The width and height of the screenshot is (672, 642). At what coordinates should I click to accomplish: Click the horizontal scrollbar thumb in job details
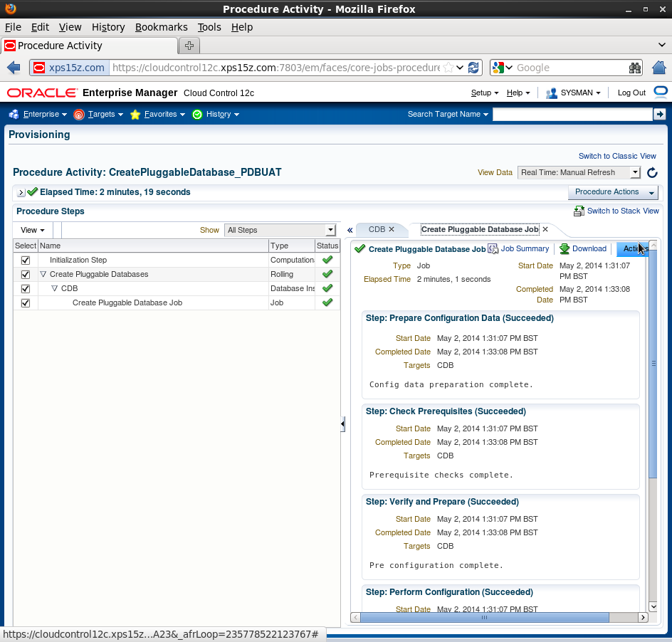(484, 618)
